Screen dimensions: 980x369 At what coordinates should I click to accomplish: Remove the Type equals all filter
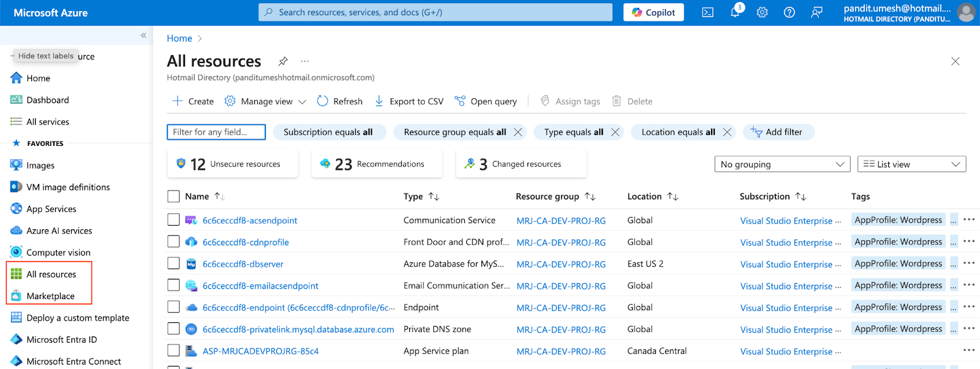pos(615,132)
